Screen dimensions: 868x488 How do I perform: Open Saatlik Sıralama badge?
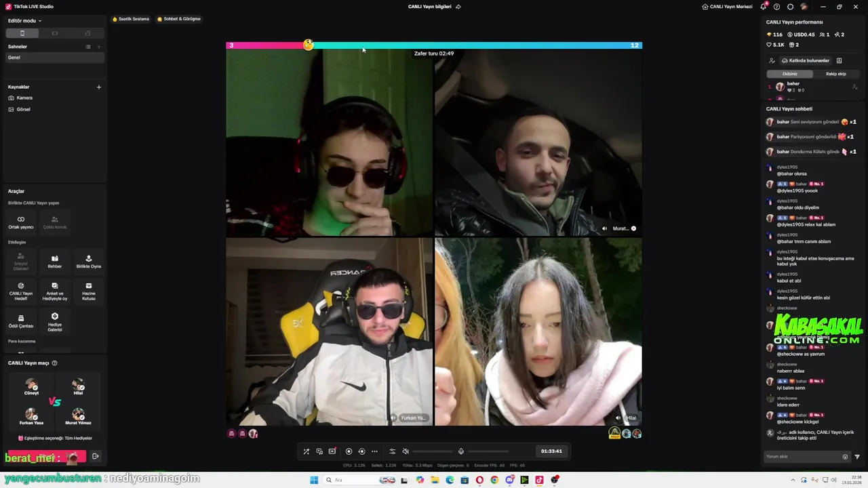131,19
